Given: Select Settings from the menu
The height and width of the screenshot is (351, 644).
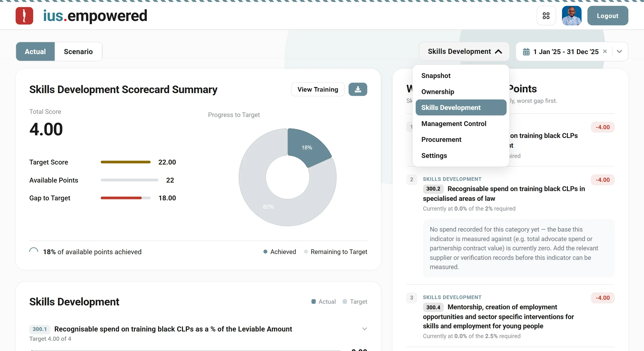Looking at the screenshot, I should click(x=461, y=155).
